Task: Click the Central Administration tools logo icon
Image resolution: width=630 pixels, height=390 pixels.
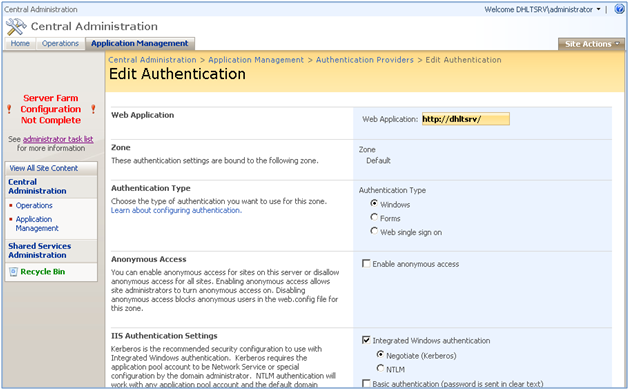Action: pyautogui.click(x=16, y=27)
